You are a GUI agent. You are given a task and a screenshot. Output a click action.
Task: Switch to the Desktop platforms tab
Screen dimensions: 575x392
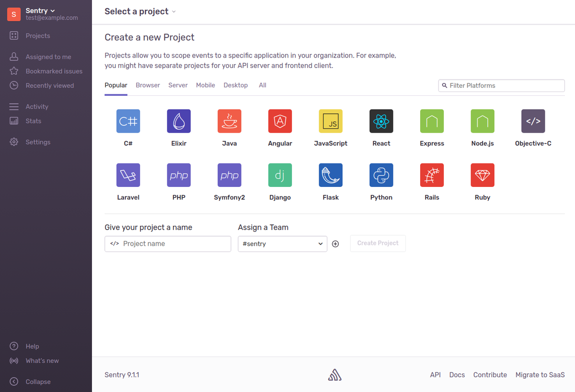coord(236,85)
